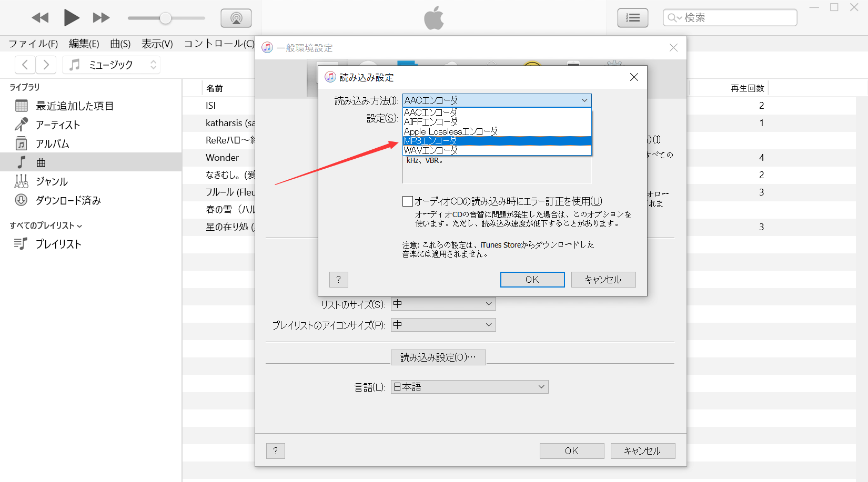This screenshot has width=868, height=482.
Task: Select the song ISI
Action: click(x=211, y=106)
